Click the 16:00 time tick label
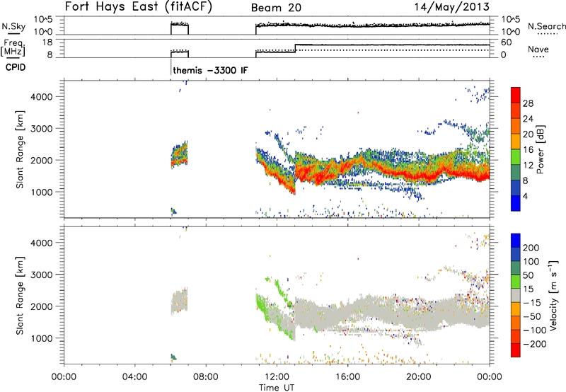566x392 pixels. tap(347, 377)
